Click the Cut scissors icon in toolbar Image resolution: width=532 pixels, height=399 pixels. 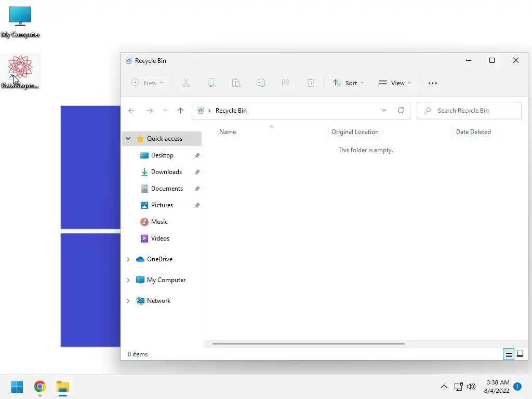186,83
